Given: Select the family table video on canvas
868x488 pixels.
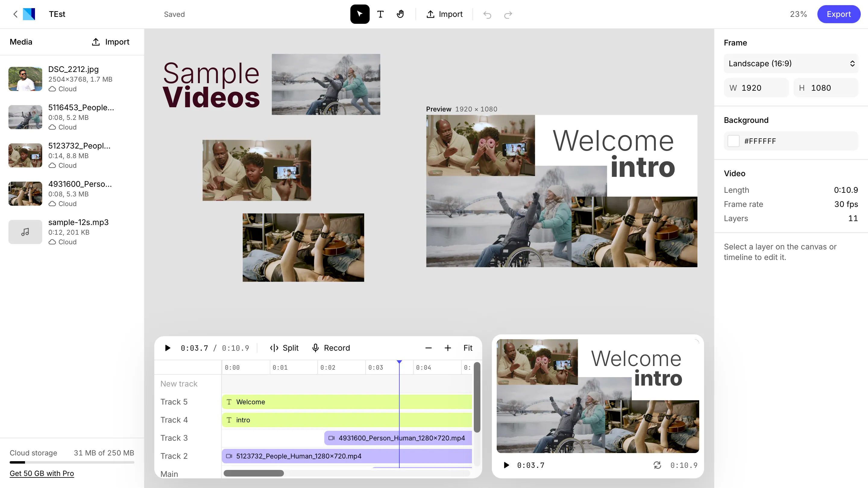Looking at the screenshot, I should pyautogui.click(x=256, y=170).
